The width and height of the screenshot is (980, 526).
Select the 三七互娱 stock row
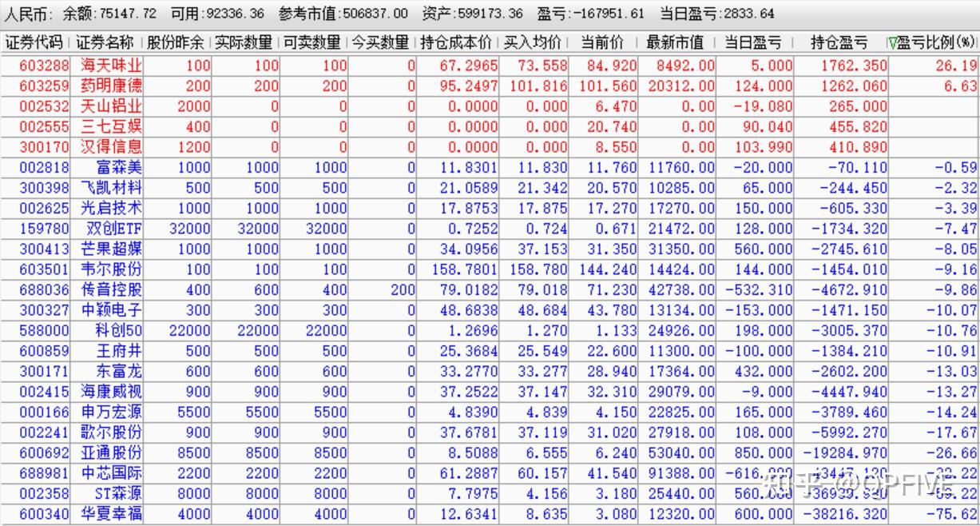[490, 126]
